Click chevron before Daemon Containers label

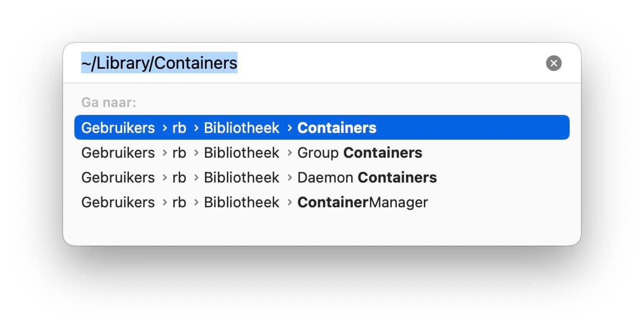[x=289, y=177]
